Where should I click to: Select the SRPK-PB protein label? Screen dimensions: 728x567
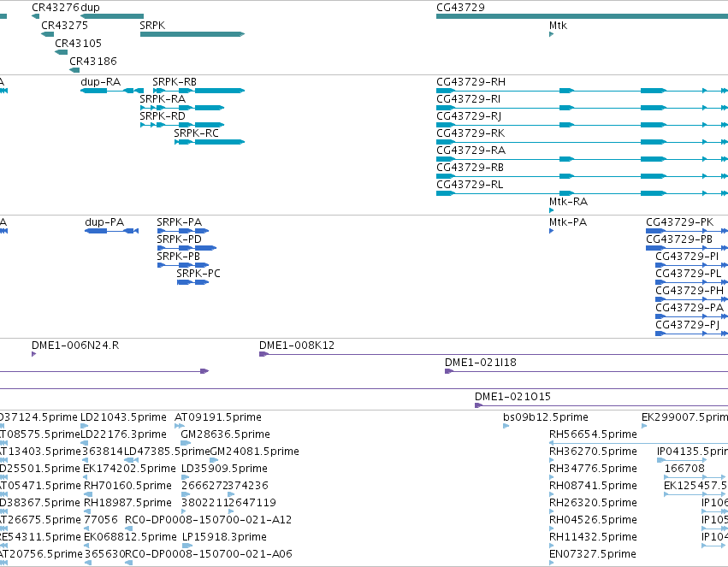point(178,257)
